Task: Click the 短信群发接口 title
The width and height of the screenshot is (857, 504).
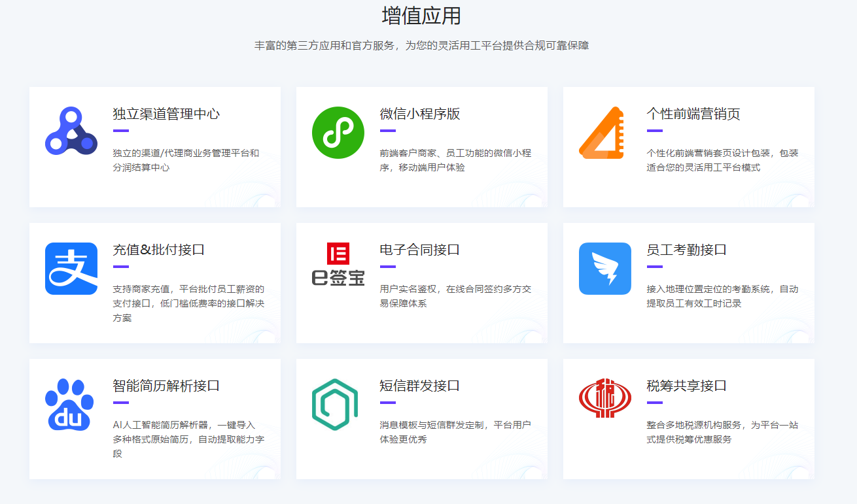Action: click(x=420, y=386)
